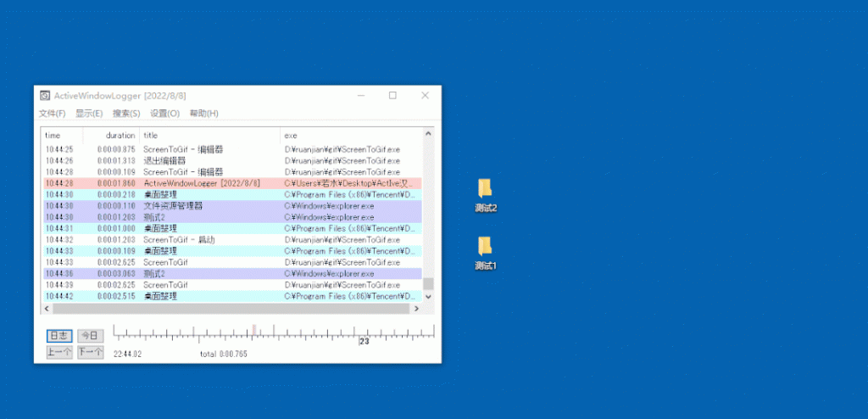Select the 测试2 row at 10:44:30
This screenshot has width=868, height=419.
232,217
